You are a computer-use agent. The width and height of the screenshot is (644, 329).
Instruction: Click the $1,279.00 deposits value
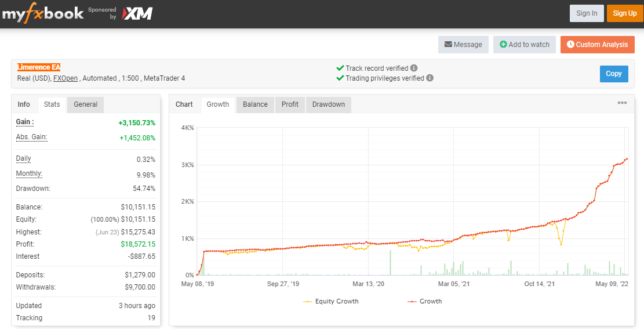(x=140, y=275)
